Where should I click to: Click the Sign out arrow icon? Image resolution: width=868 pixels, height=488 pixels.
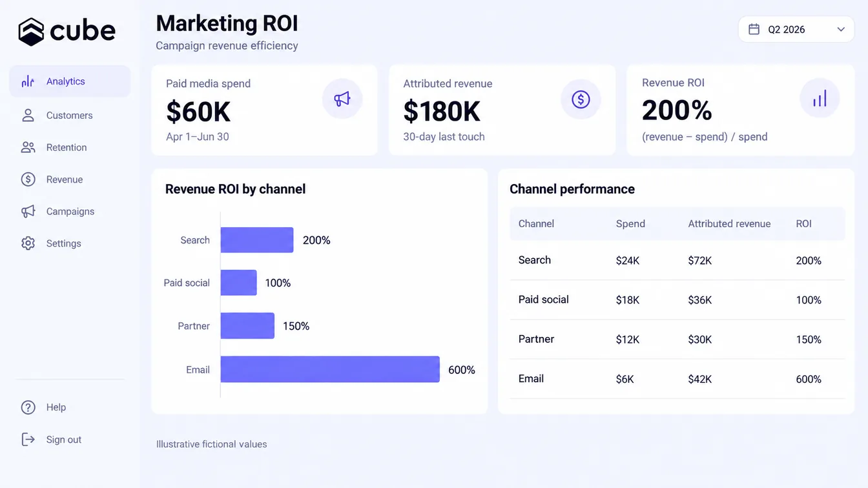click(x=28, y=440)
